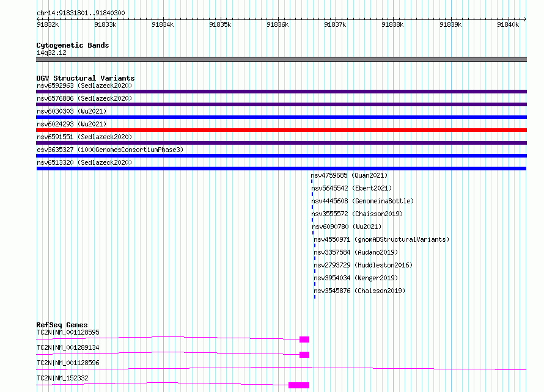This screenshot has height=392, width=544.
Task: Click blue bar under esv3635327
Action: (x=281, y=156)
